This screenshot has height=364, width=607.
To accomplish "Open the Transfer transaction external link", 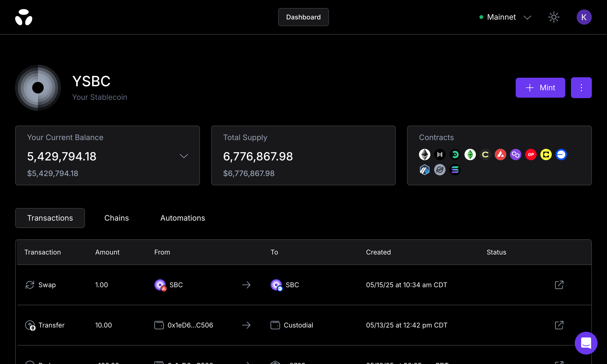I will (x=559, y=325).
